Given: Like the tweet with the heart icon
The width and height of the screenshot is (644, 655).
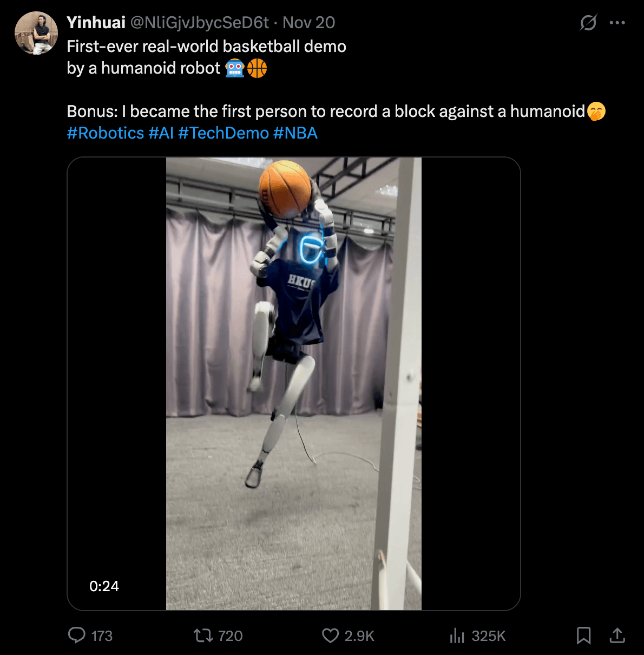Looking at the screenshot, I should [330, 635].
